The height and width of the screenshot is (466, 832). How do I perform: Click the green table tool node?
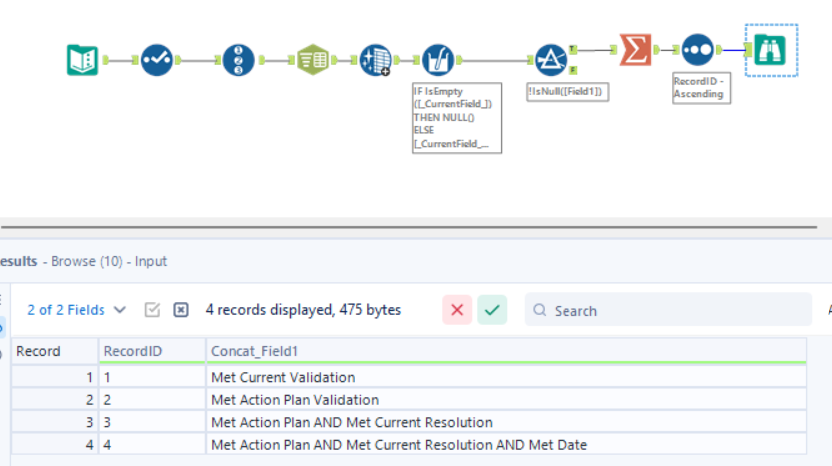click(x=314, y=60)
